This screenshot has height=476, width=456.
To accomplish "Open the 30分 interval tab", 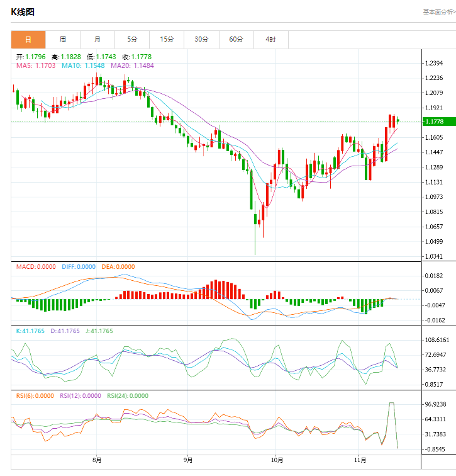I will click(201, 40).
